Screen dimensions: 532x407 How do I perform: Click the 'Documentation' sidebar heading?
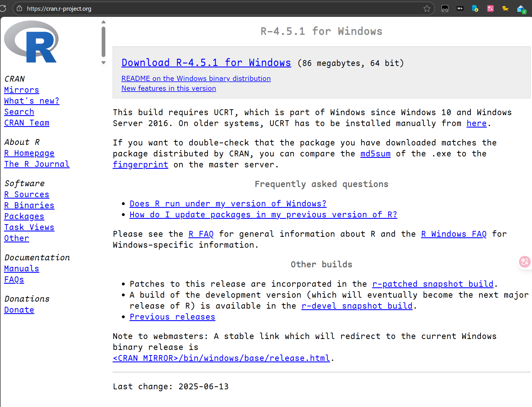coord(37,258)
